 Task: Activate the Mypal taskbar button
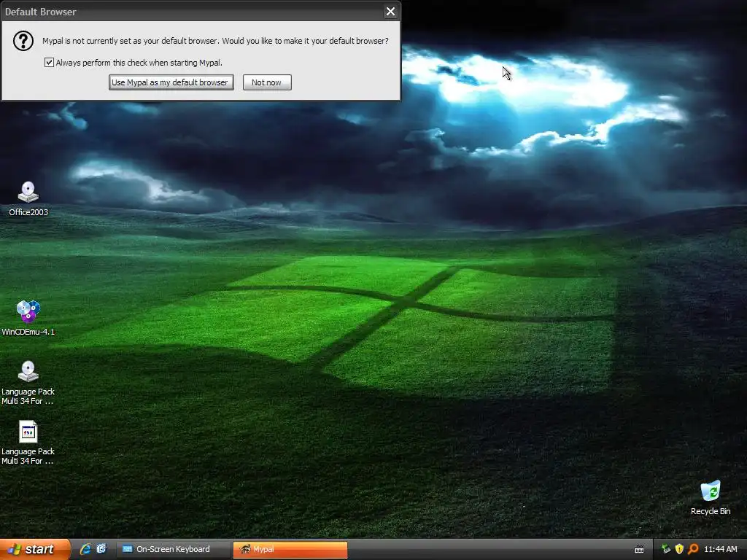point(290,549)
